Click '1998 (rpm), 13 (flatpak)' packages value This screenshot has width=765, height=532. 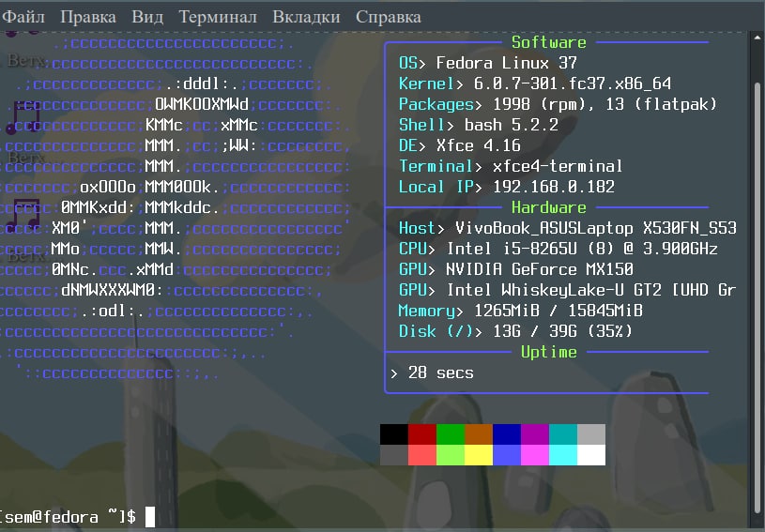605,104
